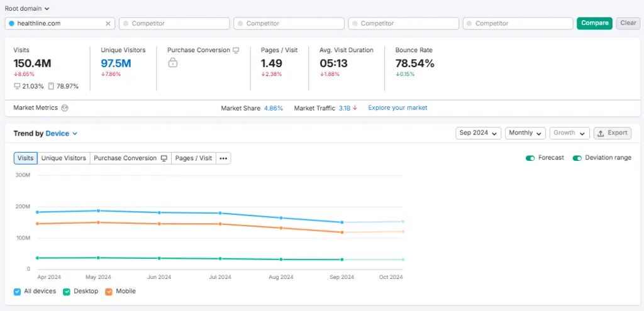Toggle the Forecast switch off
Viewport: 644px width, 311px height.
530,158
